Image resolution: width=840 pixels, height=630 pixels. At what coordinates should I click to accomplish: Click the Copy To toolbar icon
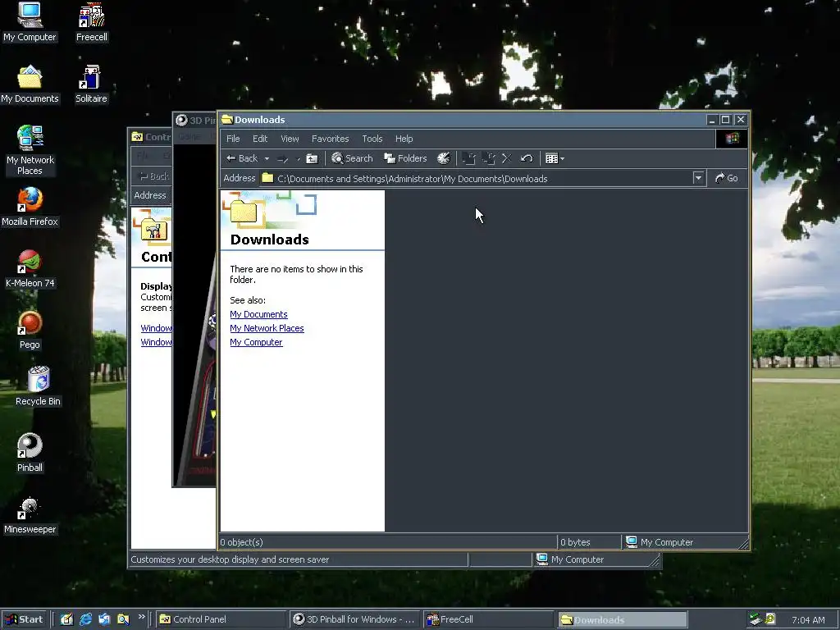pyautogui.click(x=488, y=158)
